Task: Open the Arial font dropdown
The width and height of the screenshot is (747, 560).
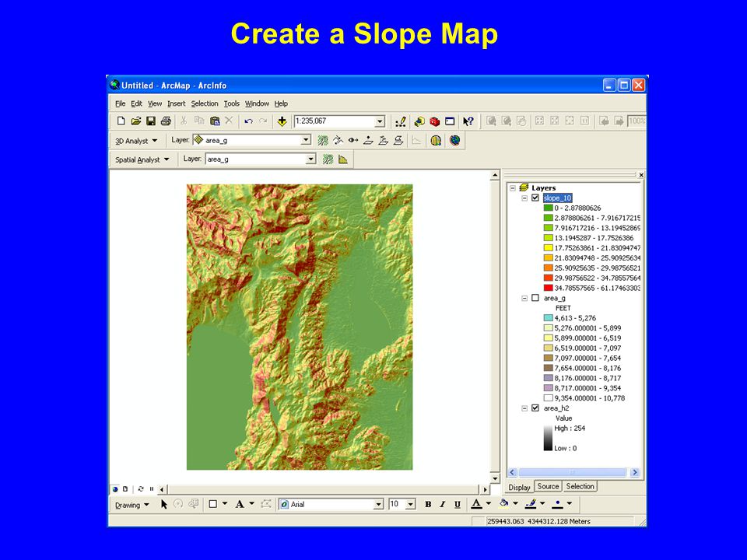Action: (x=379, y=504)
